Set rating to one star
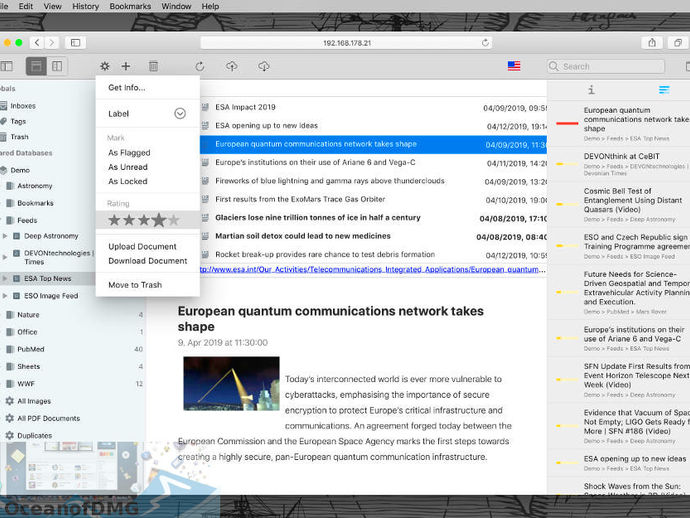This screenshot has width=690, height=518. coord(114,220)
